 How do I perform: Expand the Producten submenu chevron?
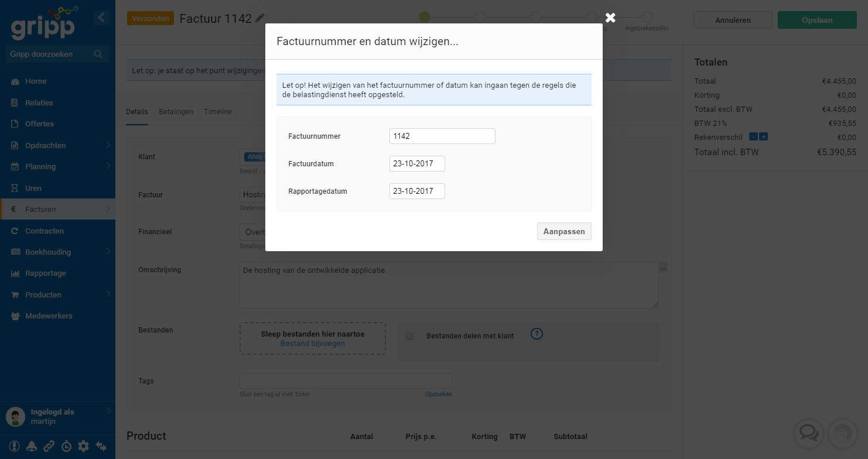tap(108, 294)
